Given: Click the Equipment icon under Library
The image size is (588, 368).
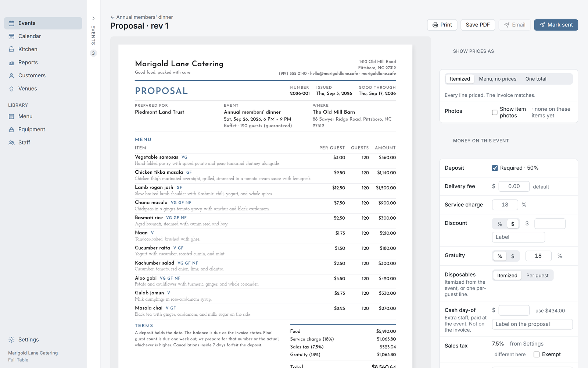Looking at the screenshot, I should [x=11, y=130].
